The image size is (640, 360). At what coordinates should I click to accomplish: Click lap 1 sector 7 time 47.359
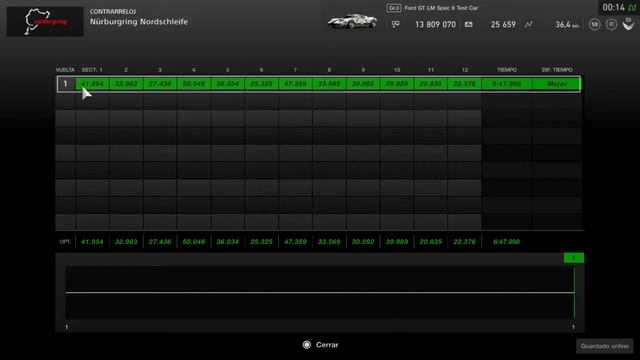296,84
